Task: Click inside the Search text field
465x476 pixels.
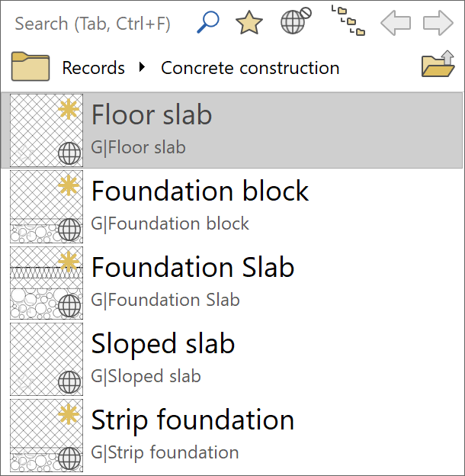Action: [x=91, y=24]
